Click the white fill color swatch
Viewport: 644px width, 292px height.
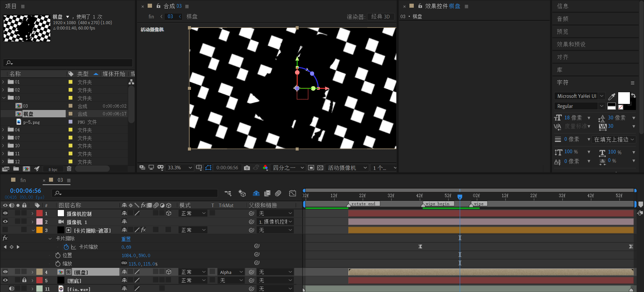click(624, 98)
